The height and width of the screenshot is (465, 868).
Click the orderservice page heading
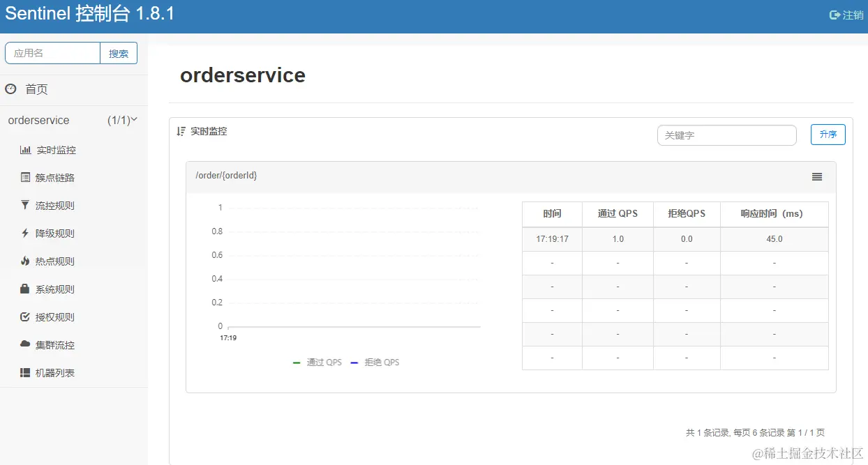[x=243, y=75]
